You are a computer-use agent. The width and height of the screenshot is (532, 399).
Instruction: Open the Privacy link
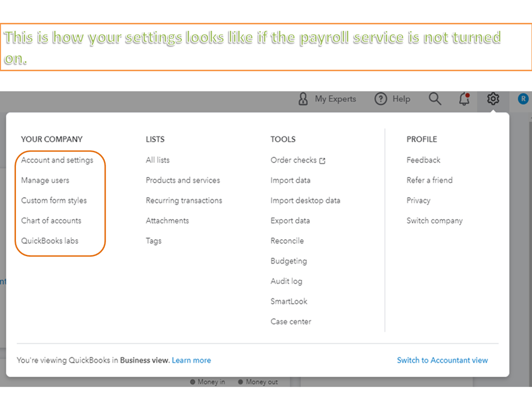419,200
